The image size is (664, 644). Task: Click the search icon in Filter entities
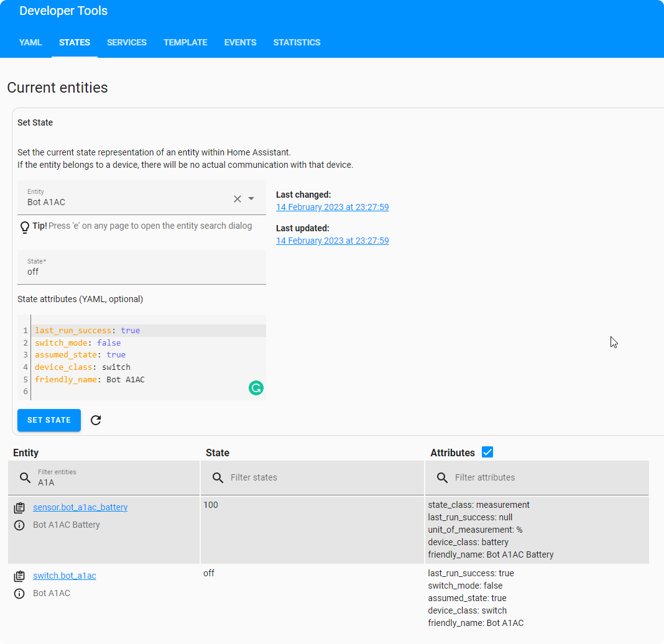pos(25,477)
